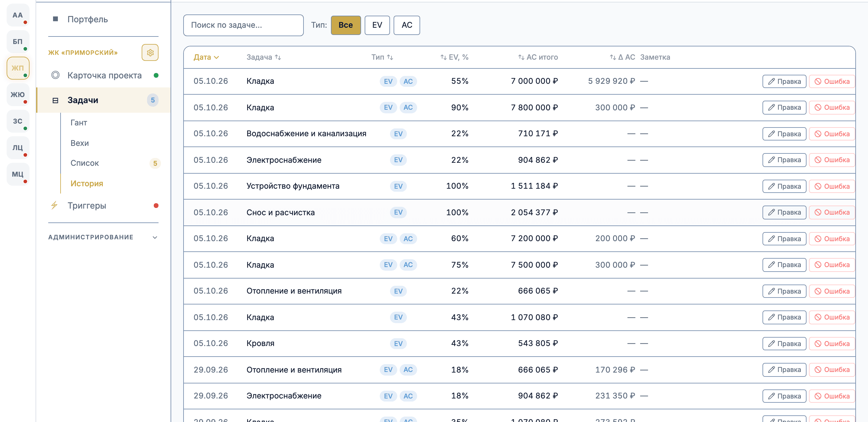Filter type to AC only
The image size is (868, 422).
[407, 25]
